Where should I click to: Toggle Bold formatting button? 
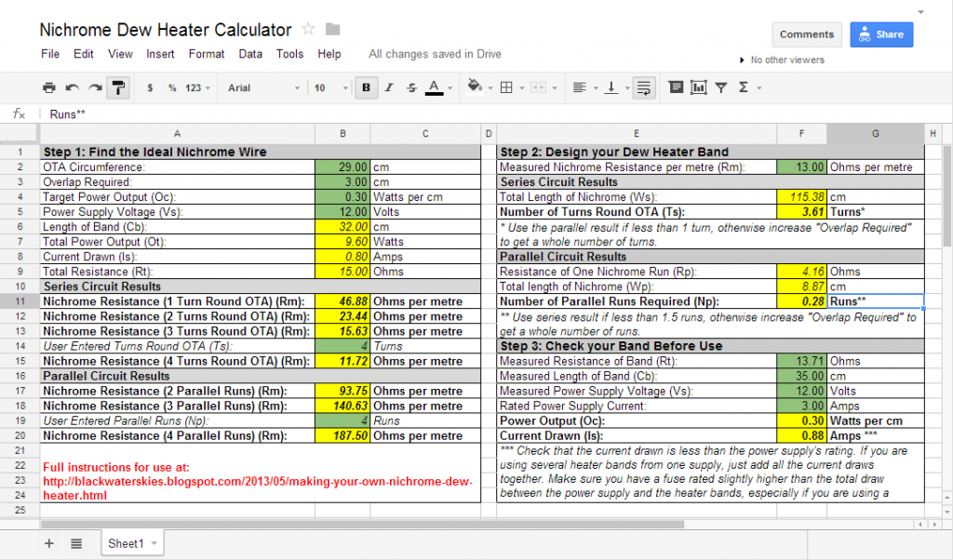point(366,88)
